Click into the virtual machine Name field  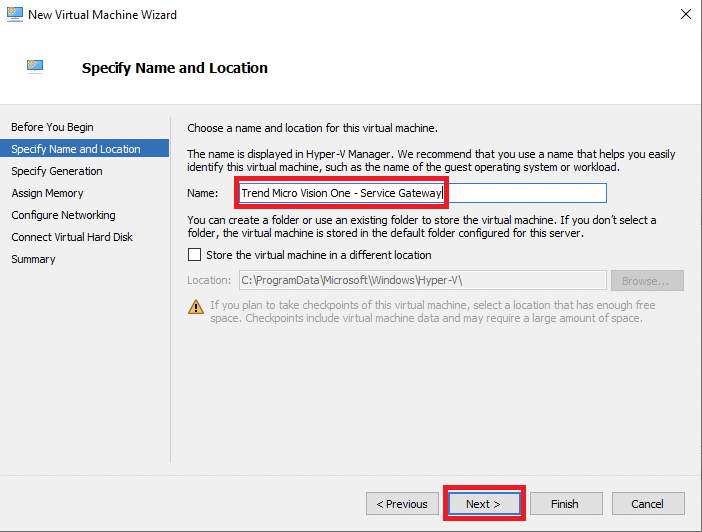(x=422, y=192)
